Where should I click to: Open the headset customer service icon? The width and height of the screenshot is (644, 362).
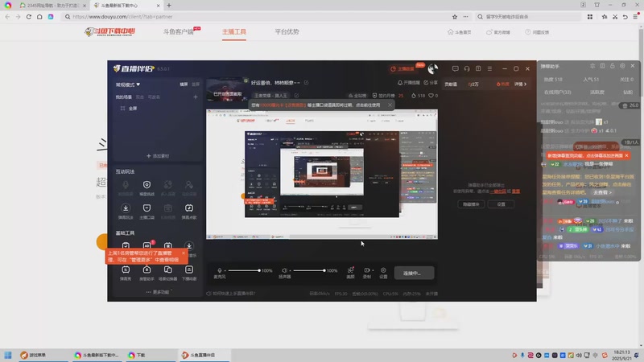467,68
